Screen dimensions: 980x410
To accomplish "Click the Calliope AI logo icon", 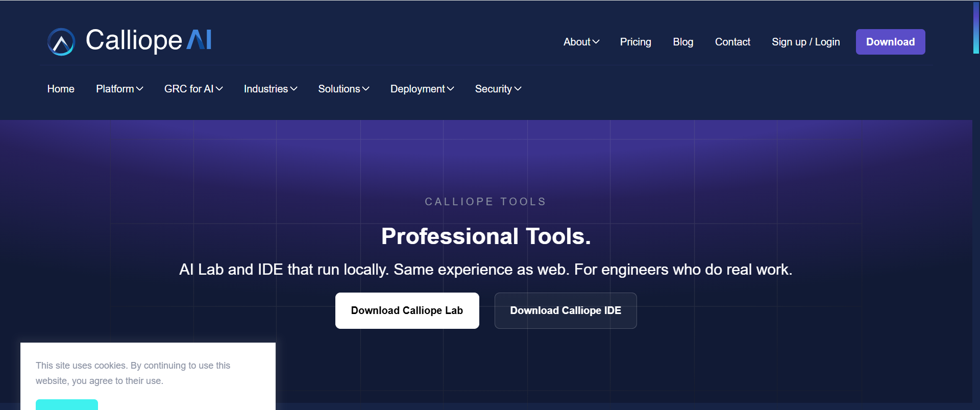I will (x=61, y=42).
